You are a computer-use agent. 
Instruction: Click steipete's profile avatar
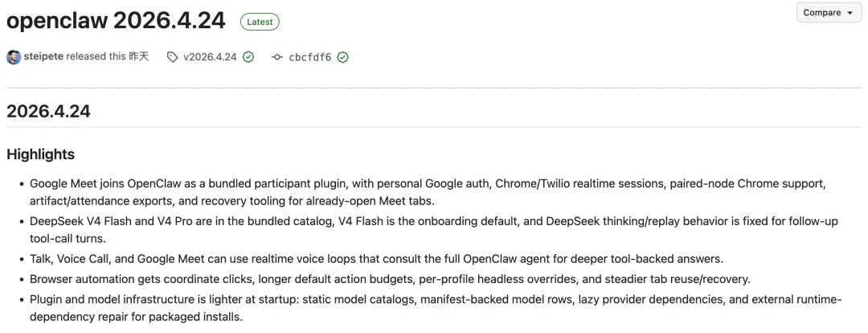tap(14, 57)
